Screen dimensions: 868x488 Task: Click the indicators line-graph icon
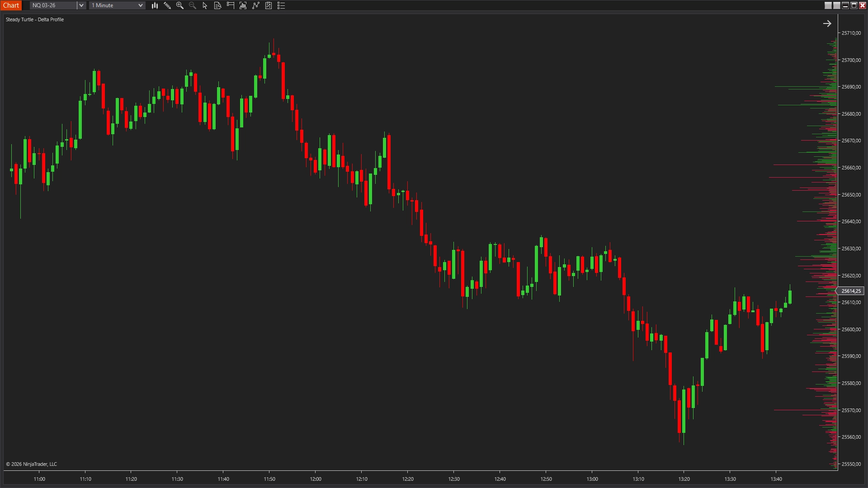click(x=255, y=5)
